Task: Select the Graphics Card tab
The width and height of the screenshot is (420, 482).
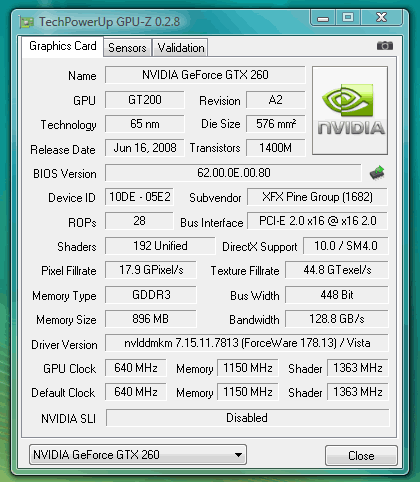Action: pos(62,46)
